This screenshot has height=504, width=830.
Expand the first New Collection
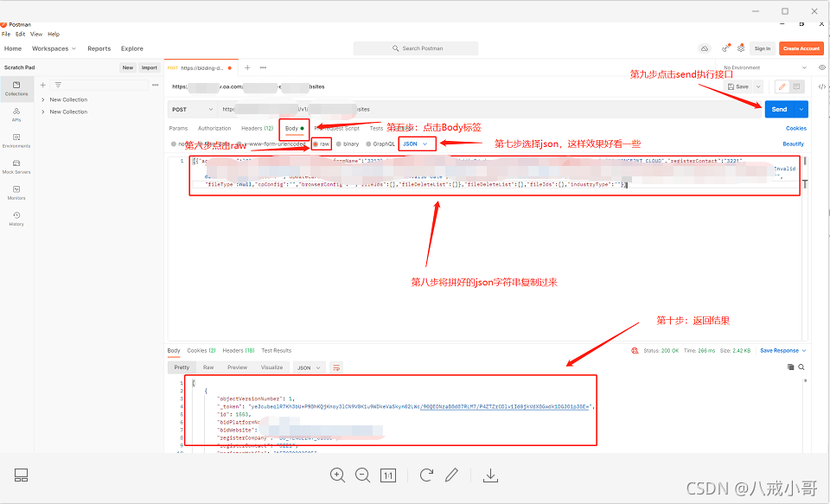pyautogui.click(x=43, y=99)
